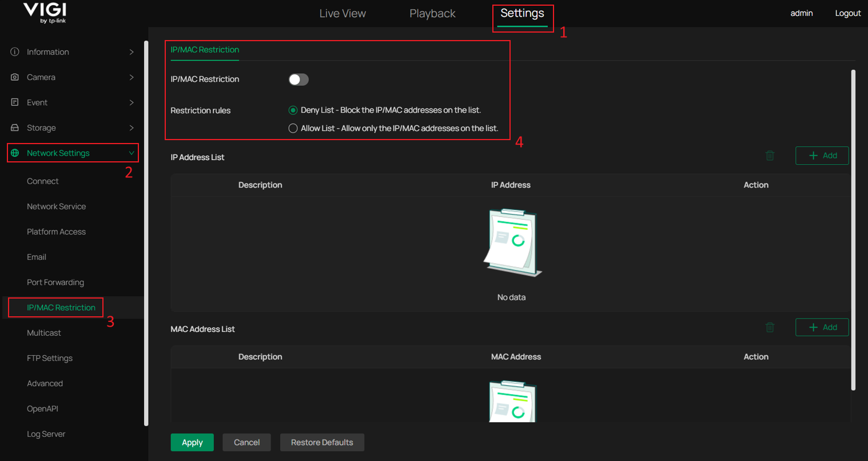868x461 pixels.
Task: Open Port Forwarding settings
Action: [x=55, y=282]
